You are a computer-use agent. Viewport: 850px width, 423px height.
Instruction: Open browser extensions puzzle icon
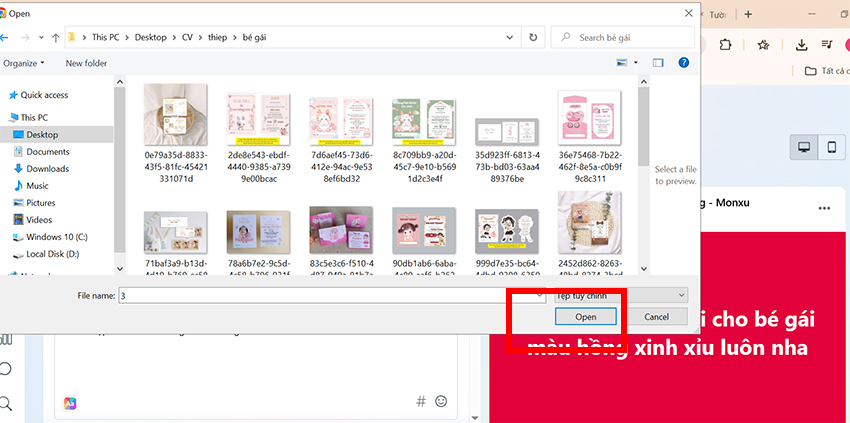726,45
